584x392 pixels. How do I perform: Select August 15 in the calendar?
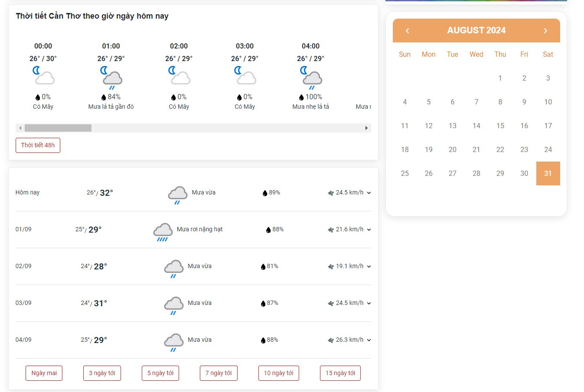click(x=500, y=126)
